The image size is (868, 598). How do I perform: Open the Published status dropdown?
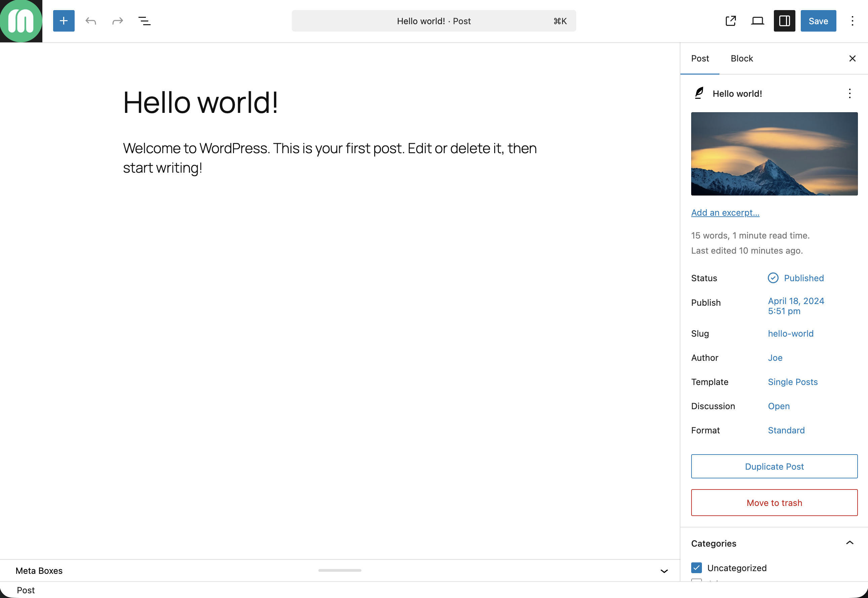803,278
